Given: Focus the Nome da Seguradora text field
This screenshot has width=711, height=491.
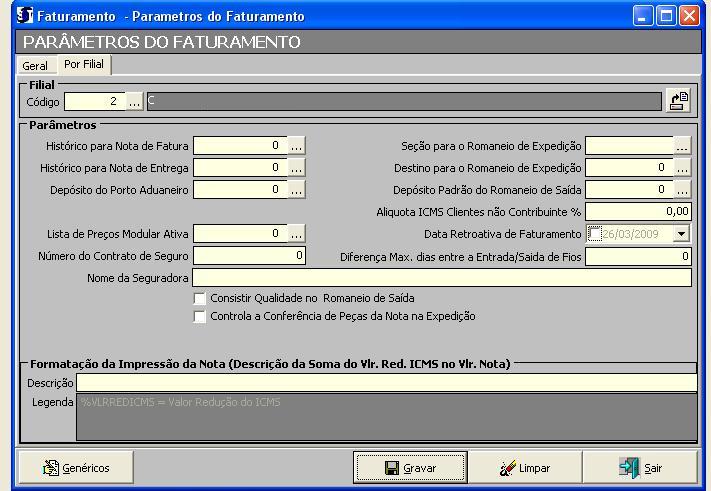Looking at the screenshot, I should 441,277.
